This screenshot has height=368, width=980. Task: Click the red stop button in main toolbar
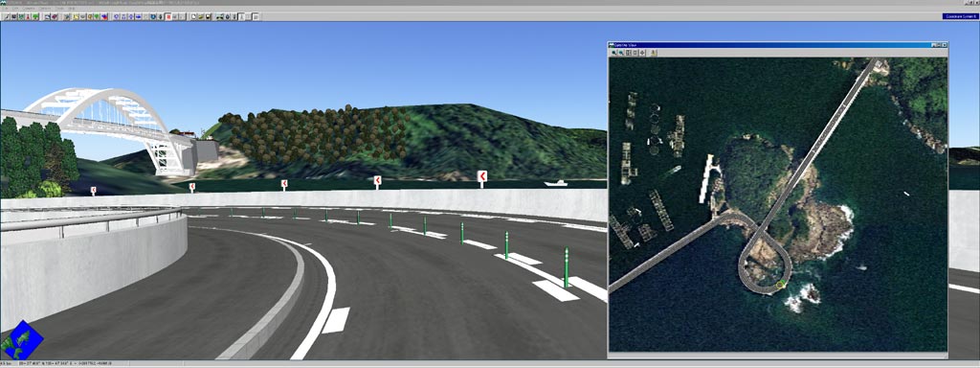tap(168, 17)
